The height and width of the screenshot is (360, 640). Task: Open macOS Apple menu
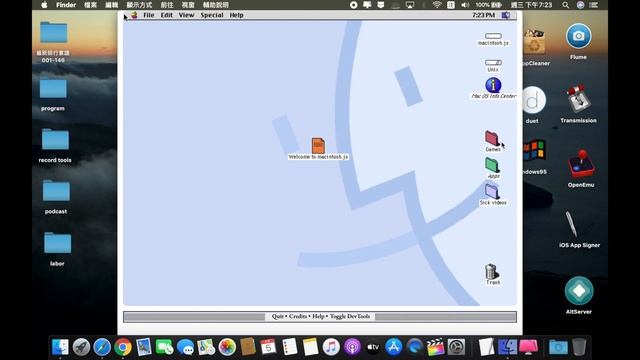coord(44,5)
